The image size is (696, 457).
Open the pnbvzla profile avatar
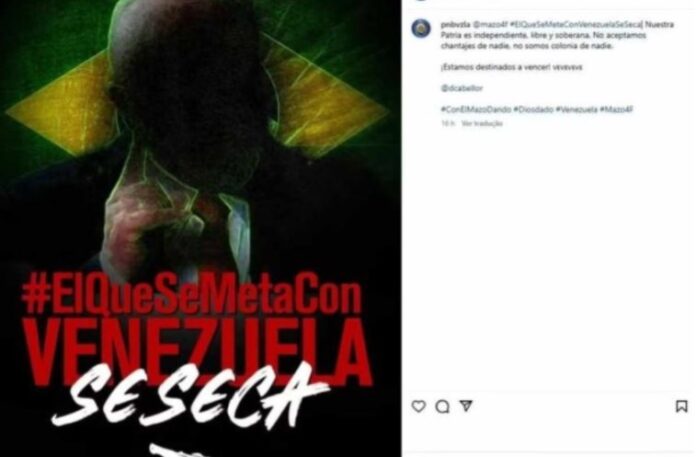pyautogui.click(x=421, y=29)
